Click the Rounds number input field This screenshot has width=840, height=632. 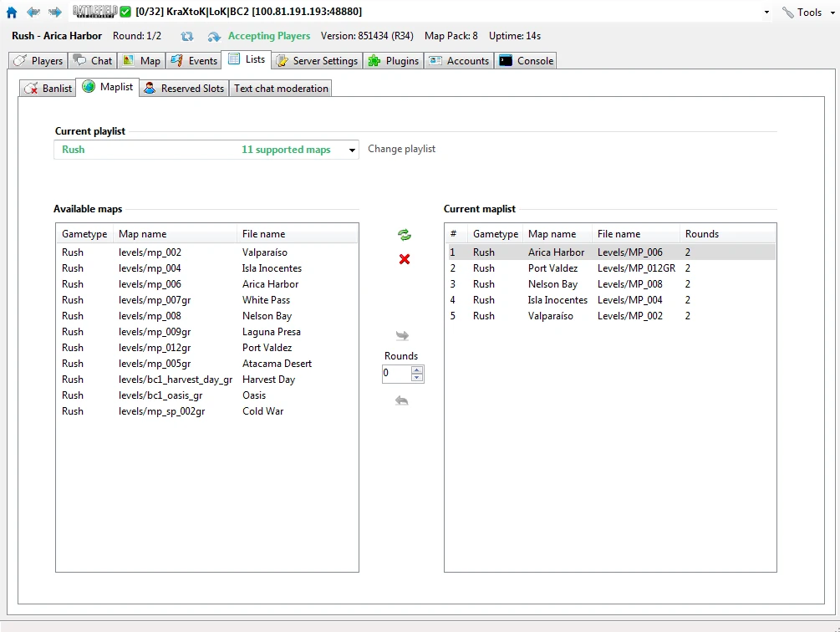pyautogui.click(x=395, y=374)
